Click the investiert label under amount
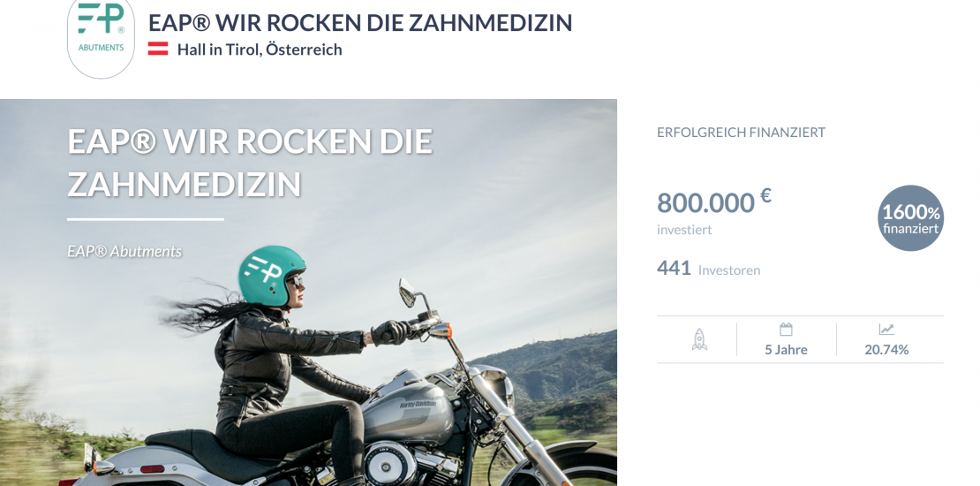The image size is (980, 486). click(x=684, y=230)
